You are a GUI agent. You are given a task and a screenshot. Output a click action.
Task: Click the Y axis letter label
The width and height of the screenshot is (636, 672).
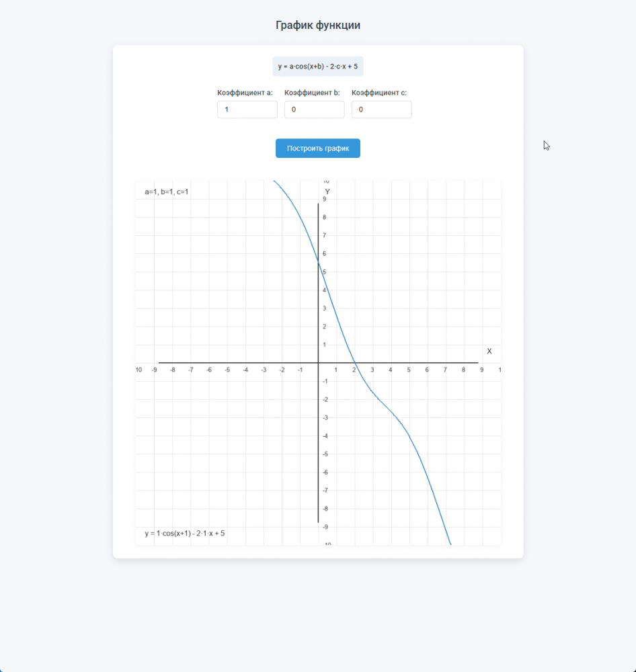coord(327,192)
